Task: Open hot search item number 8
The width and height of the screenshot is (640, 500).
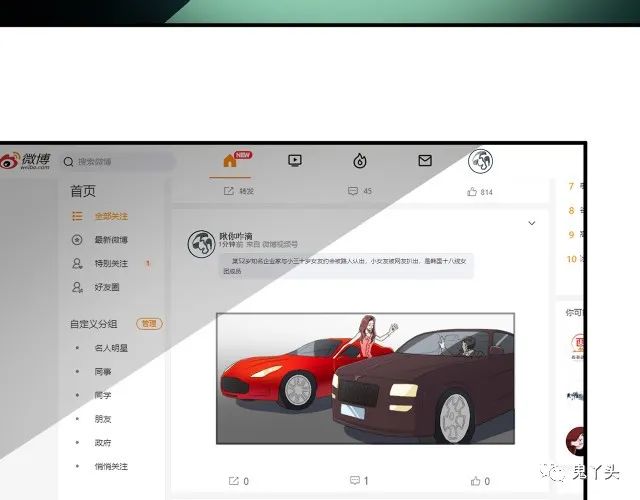Action: (x=576, y=211)
